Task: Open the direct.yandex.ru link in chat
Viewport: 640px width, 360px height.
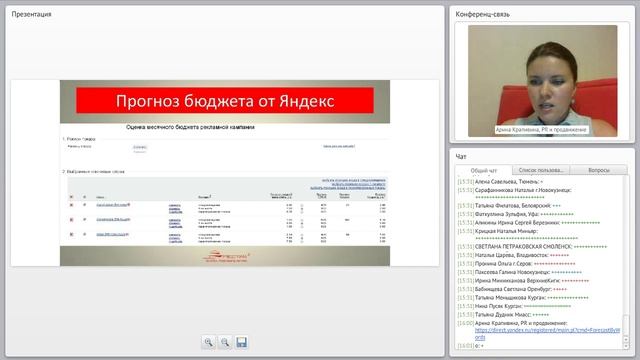Action: pos(547,333)
